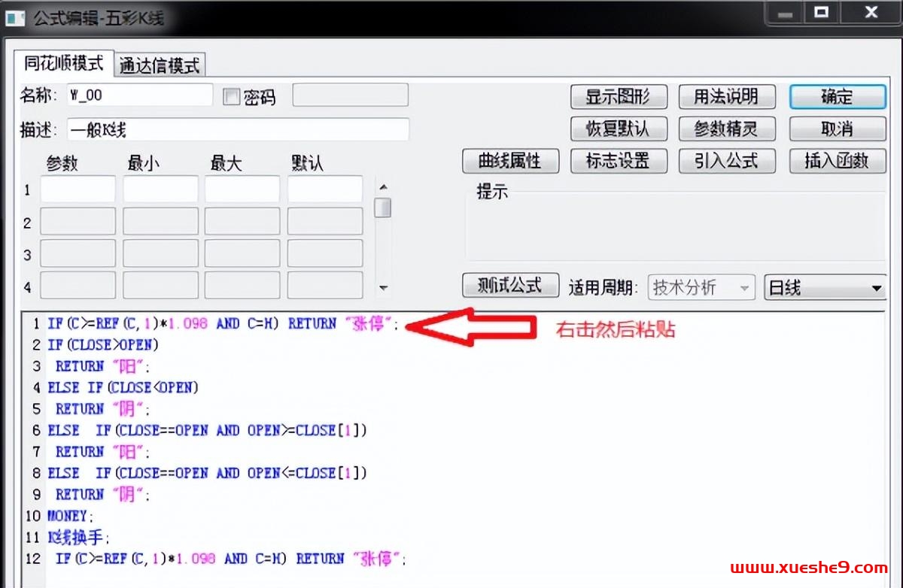
Task: Click the 确定 button to confirm
Action: tap(837, 96)
